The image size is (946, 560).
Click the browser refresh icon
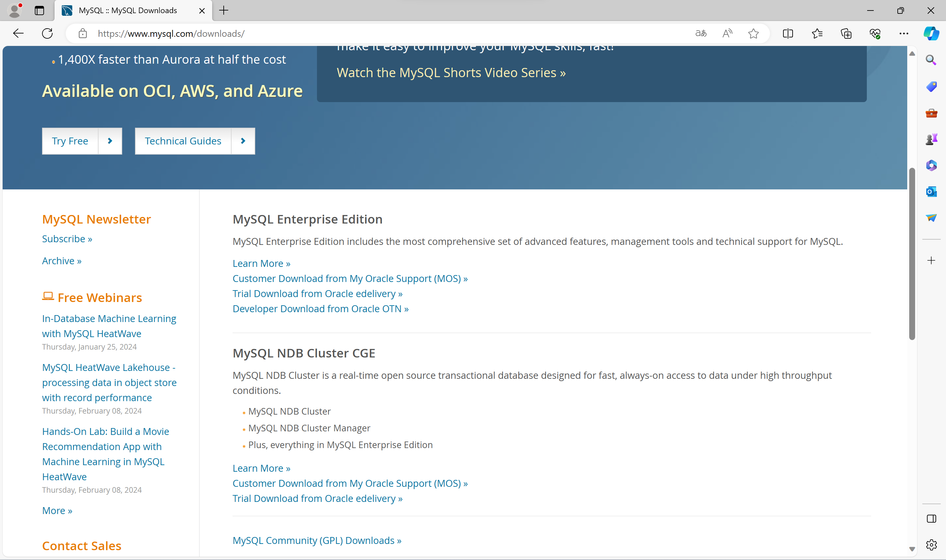click(x=47, y=33)
